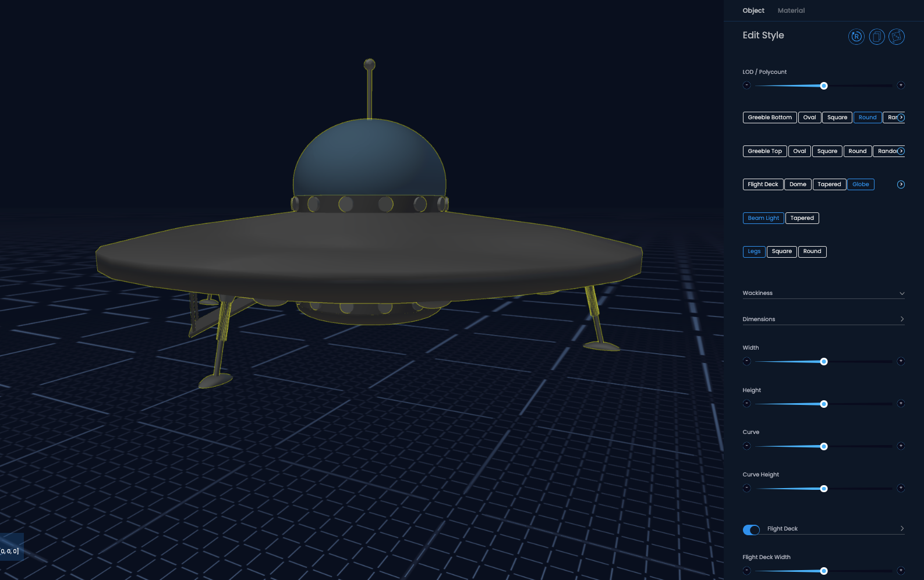
Task: Click the [0, 0, 0] coordinates readout
Action: click(10, 551)
